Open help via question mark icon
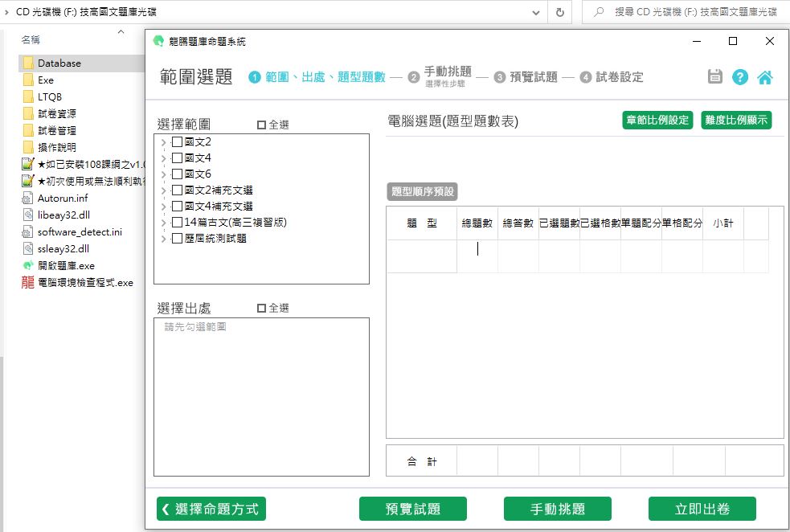 tap(740, 76)
